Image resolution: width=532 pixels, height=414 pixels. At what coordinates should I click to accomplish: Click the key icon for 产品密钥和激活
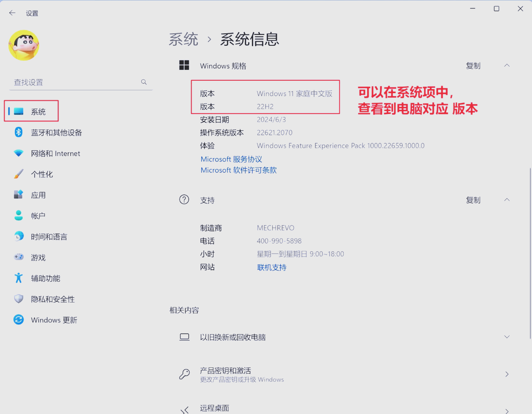tap(184, 374)
